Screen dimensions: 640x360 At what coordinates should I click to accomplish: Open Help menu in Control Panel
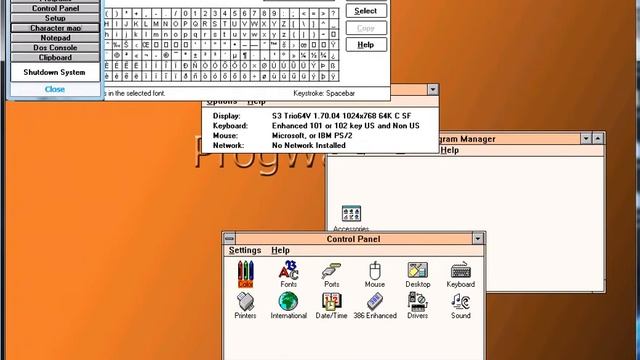pyautogui.click(x=280, y=250)
